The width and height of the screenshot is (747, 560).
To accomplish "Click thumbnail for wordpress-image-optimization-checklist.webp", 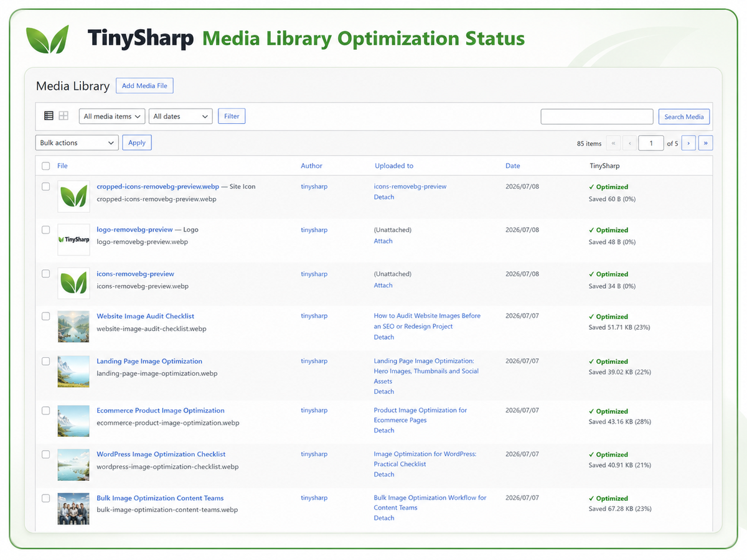I will (73, 464).
